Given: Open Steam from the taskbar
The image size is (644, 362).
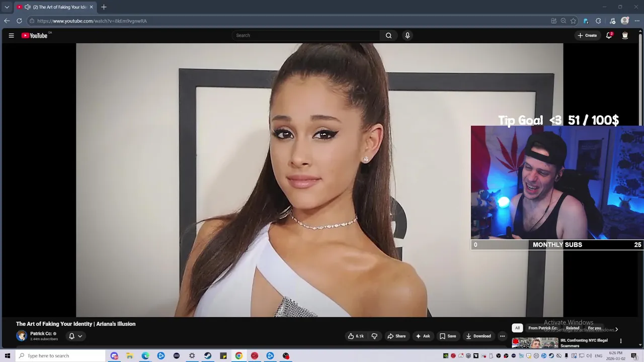Looking at the screenshot, I should tap(207, 356).
